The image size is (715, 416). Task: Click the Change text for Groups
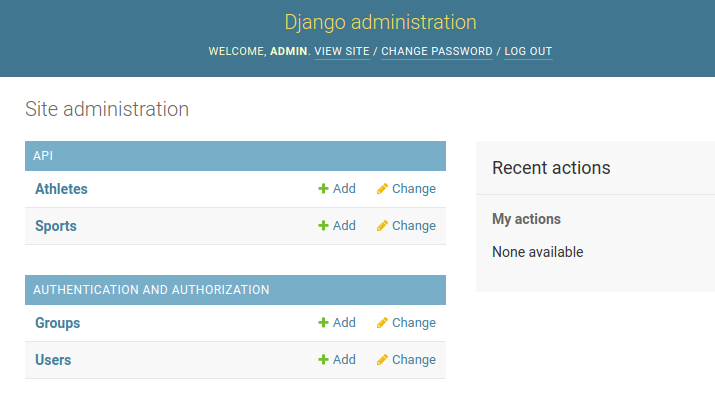[414, 322]
